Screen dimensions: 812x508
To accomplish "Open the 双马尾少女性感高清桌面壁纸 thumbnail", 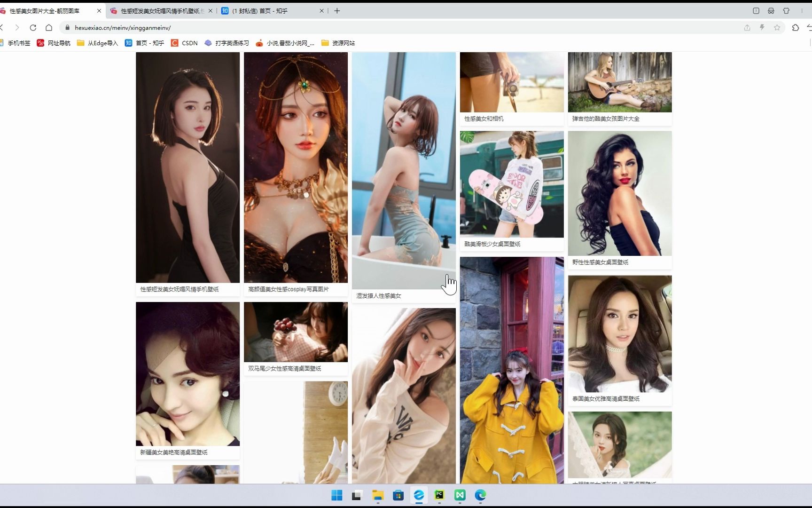I will [x=296, y=332].
